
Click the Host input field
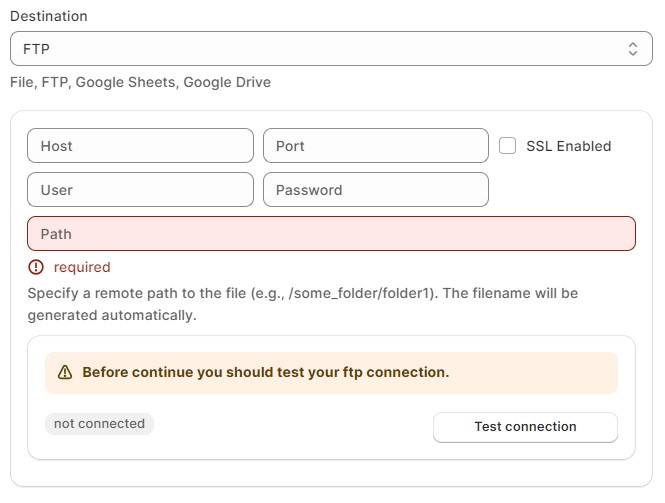140,146
